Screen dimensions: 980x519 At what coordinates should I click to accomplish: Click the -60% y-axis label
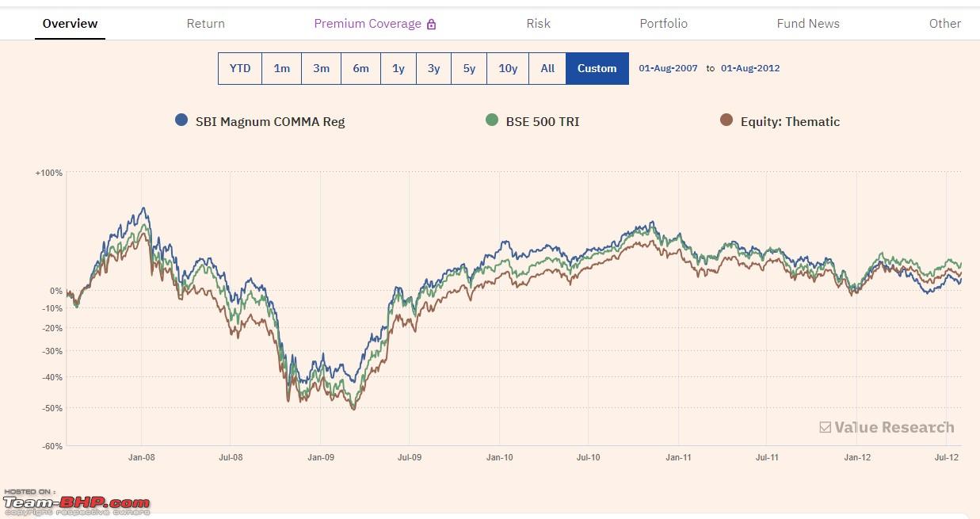[x=52, y=446]
